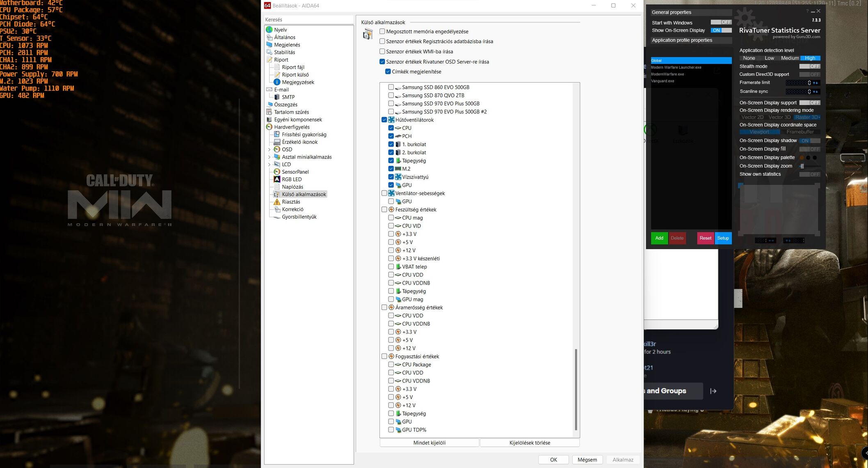Select Egyéni komponensek tree item
The width and height of the screenshot is (868, 468).
[298, 119]
